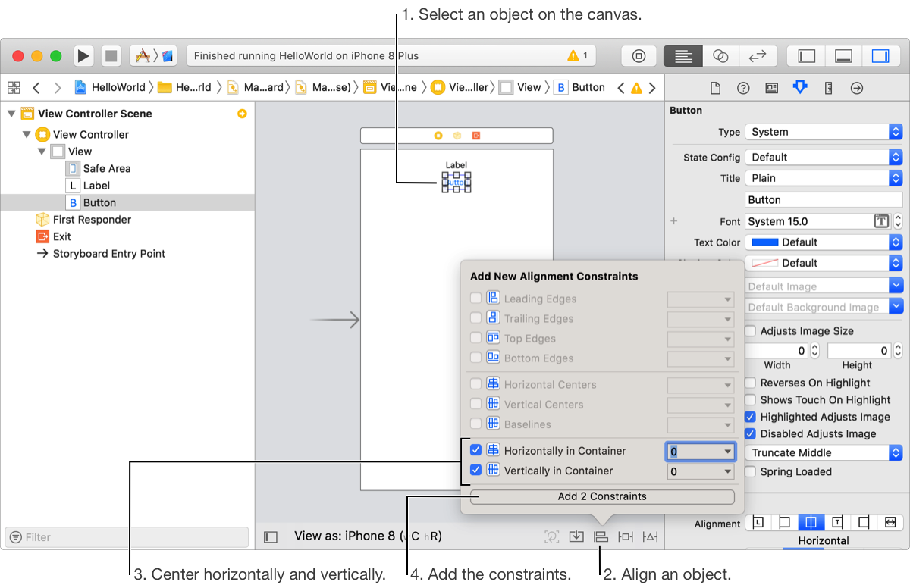Image resolution: width=910 pixels, height=588 pixels.
Task: Toggle Shows Touch On Highlight checkbox
Action: pos(751,400)
